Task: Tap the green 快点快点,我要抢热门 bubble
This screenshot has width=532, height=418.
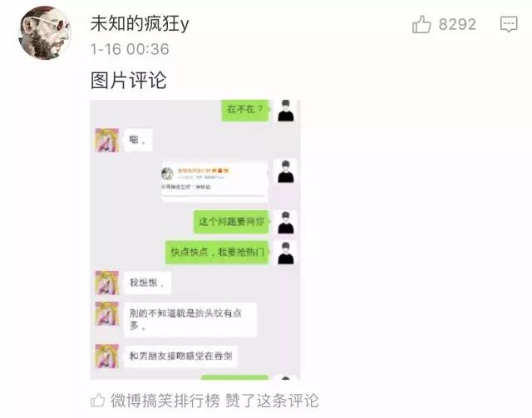Action: point(218,252)
